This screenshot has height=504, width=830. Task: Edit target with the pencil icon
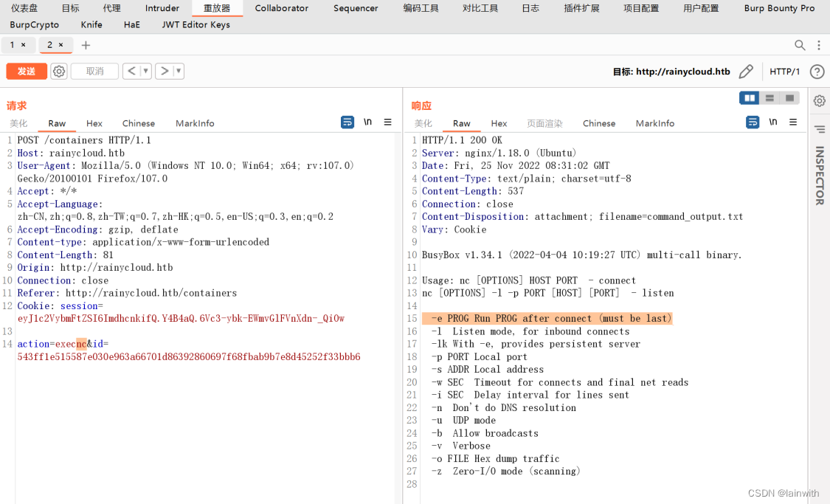[x=746, y=72]
